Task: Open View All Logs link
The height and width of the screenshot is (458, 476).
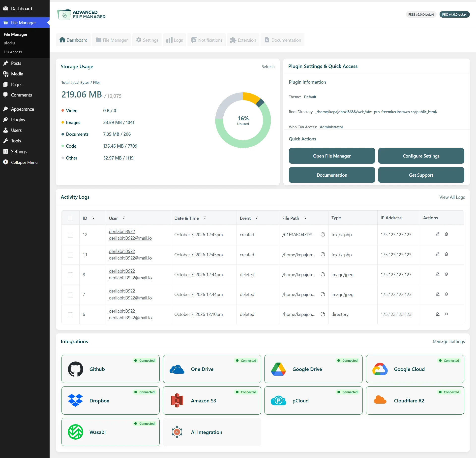Action: coord(452,197)
